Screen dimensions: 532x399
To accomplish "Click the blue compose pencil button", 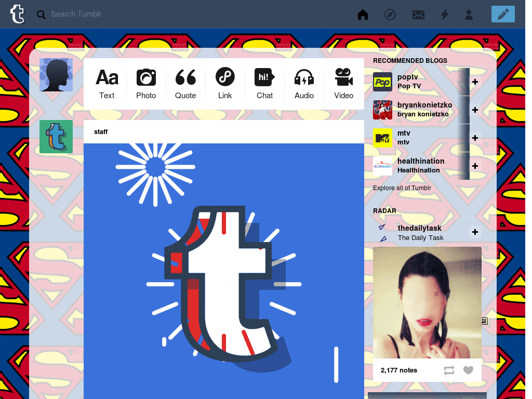I will (x=503, y=14).
